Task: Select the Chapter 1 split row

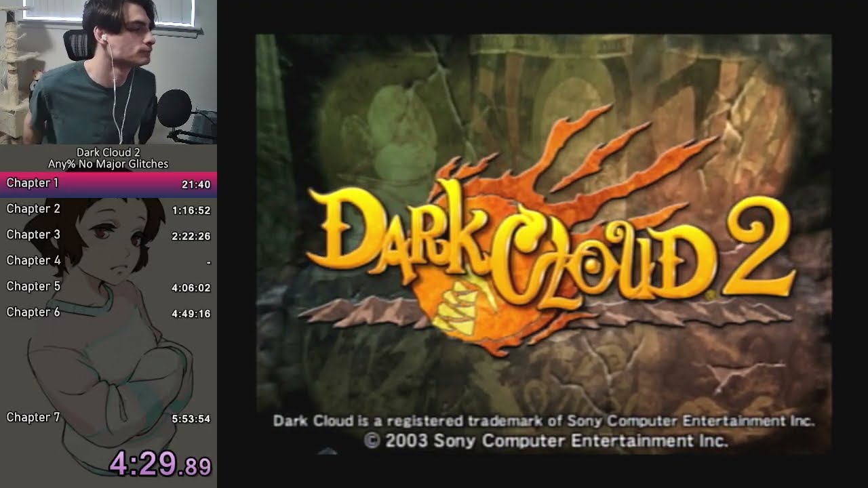Action: point(108,184)
